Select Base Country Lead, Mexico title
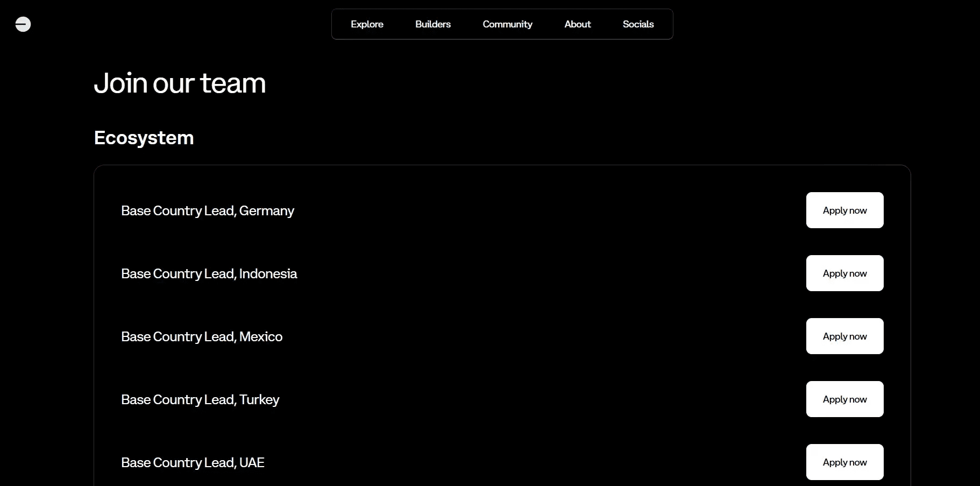The height and width of the screenshot is (486, 980). (x=202, y=336)
